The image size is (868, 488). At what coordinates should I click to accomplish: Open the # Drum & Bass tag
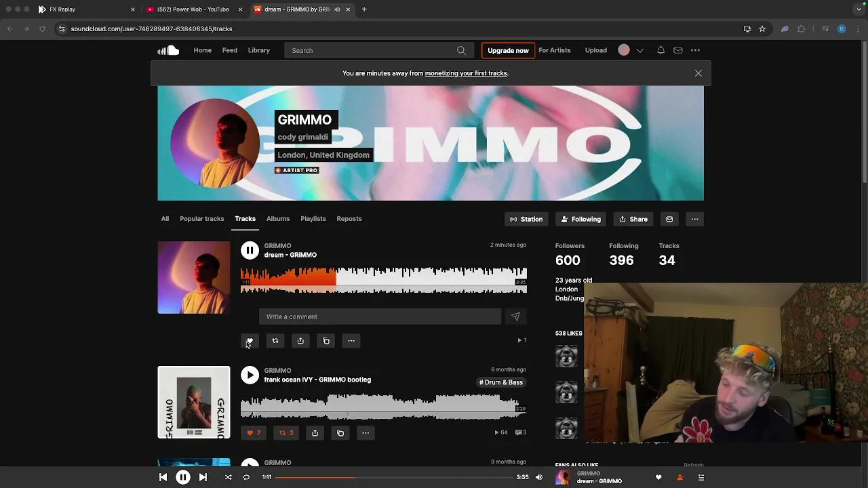point(501,382)
